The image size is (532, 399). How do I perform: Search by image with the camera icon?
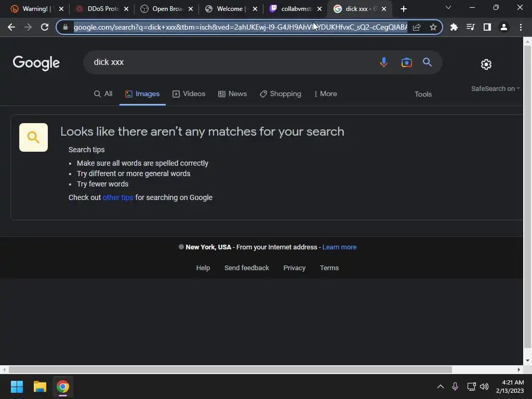pos(406,62)
